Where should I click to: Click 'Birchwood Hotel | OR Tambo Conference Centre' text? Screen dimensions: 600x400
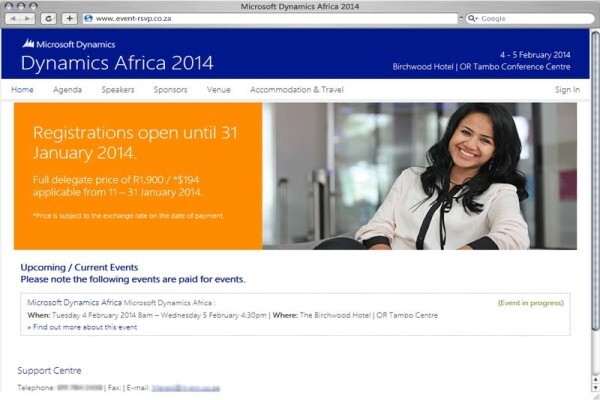point(481,67)
